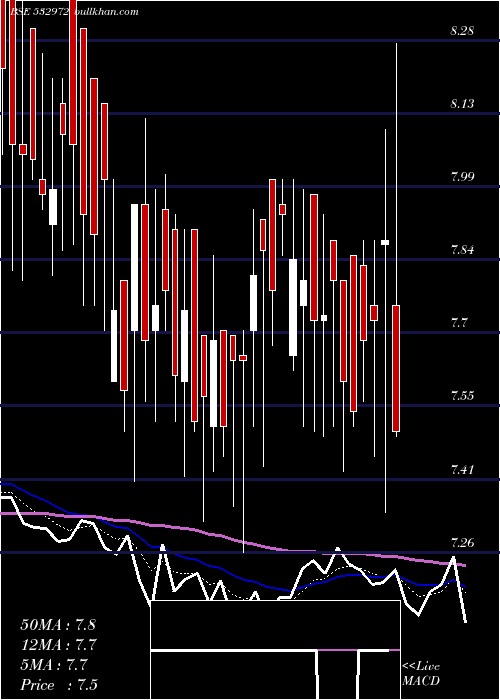
Task: Click the 7.55 price level label
Action: 462,396
